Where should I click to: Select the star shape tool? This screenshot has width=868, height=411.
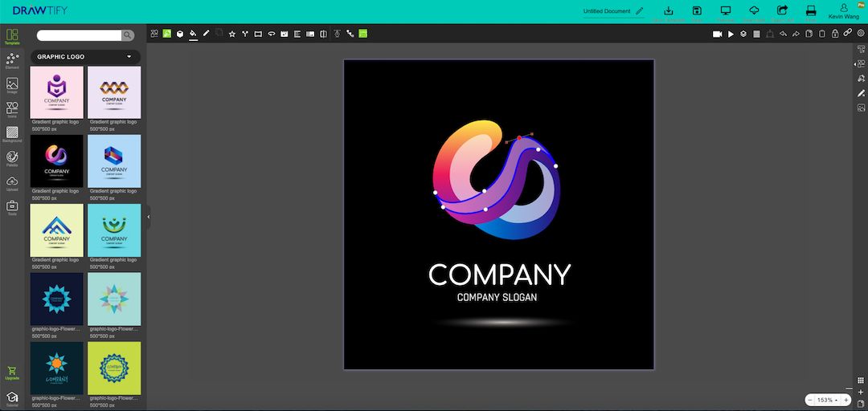[x=232, y=34]
